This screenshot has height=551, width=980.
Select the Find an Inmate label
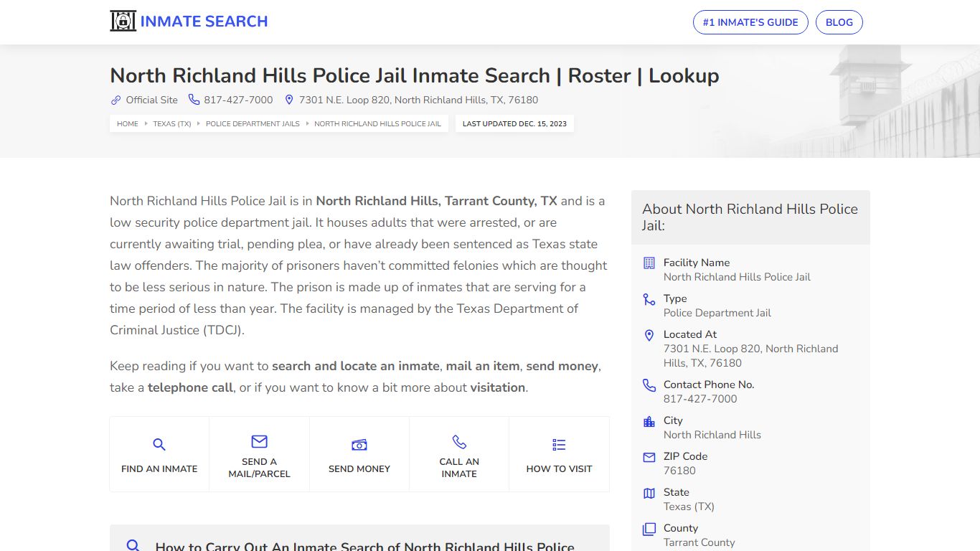click(159, 468)
